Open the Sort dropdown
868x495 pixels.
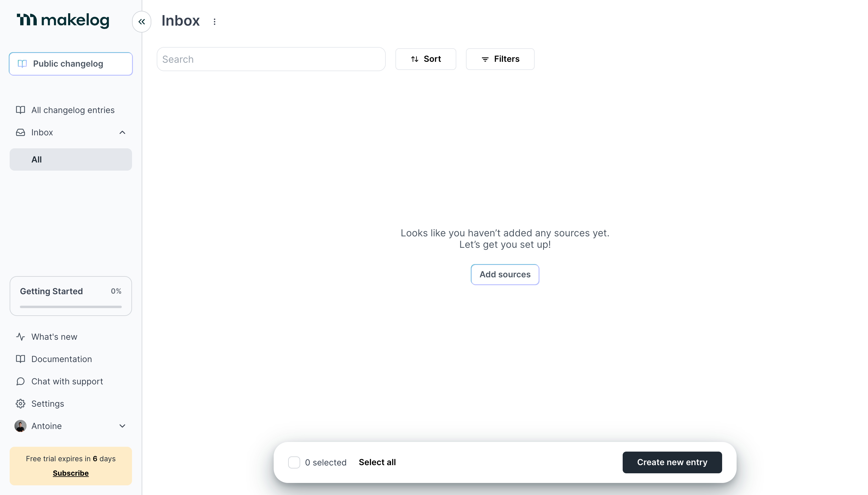click(426, 59)
